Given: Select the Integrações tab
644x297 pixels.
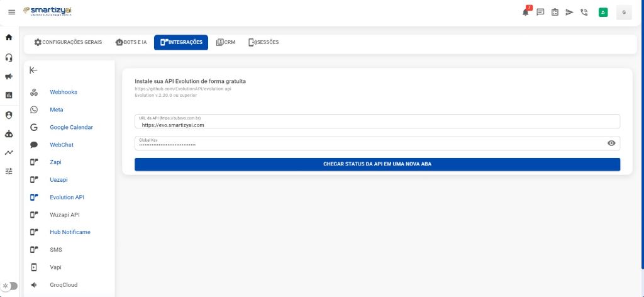Looking at the screenshot, I should tap(181, 42).
